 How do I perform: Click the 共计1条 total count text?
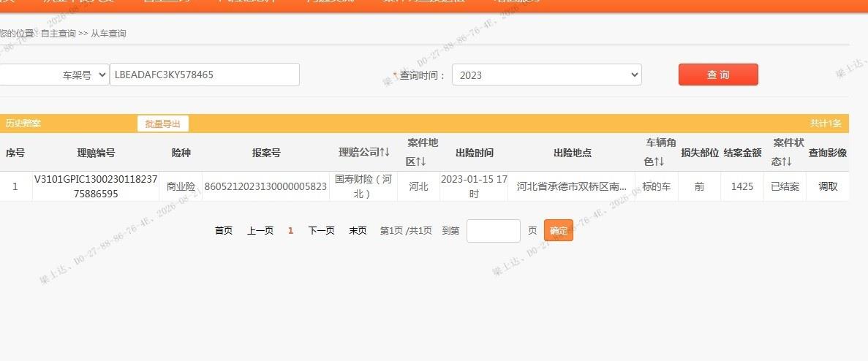pos(826,123)
